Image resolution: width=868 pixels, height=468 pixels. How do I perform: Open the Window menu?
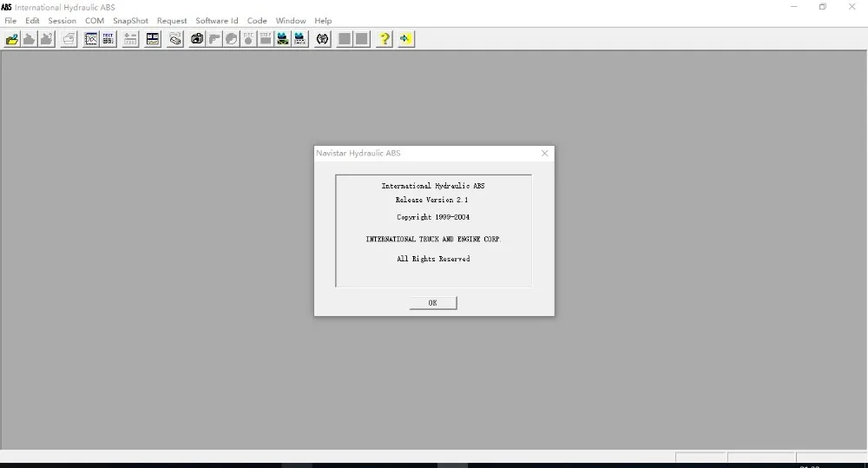point(291,21)
